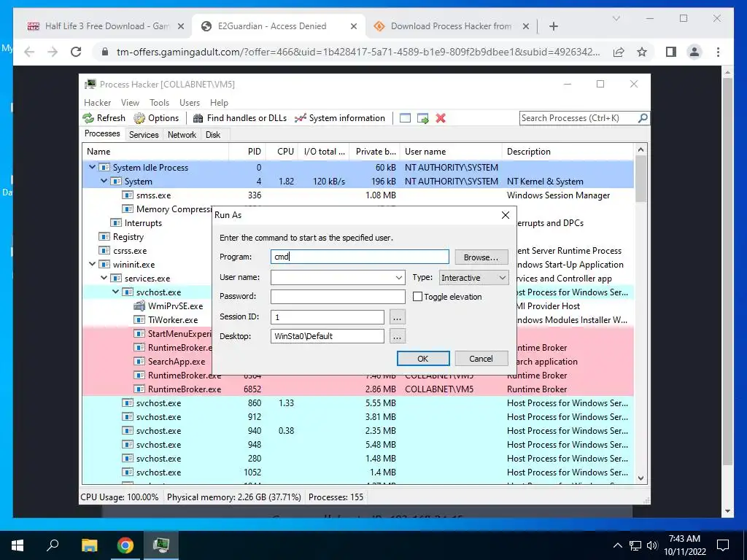This screenshot has height=560, width=747.
Task: Click Refresh in Process Hacker toolbar
Action: pyautogui.click(x=104, y=118)
